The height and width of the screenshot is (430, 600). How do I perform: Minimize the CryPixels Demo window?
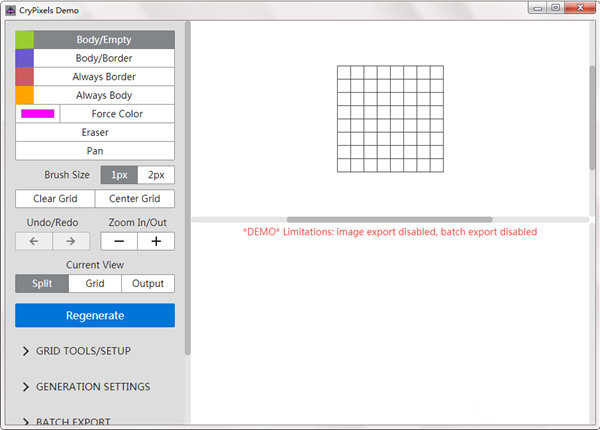[x=538, y=8]
